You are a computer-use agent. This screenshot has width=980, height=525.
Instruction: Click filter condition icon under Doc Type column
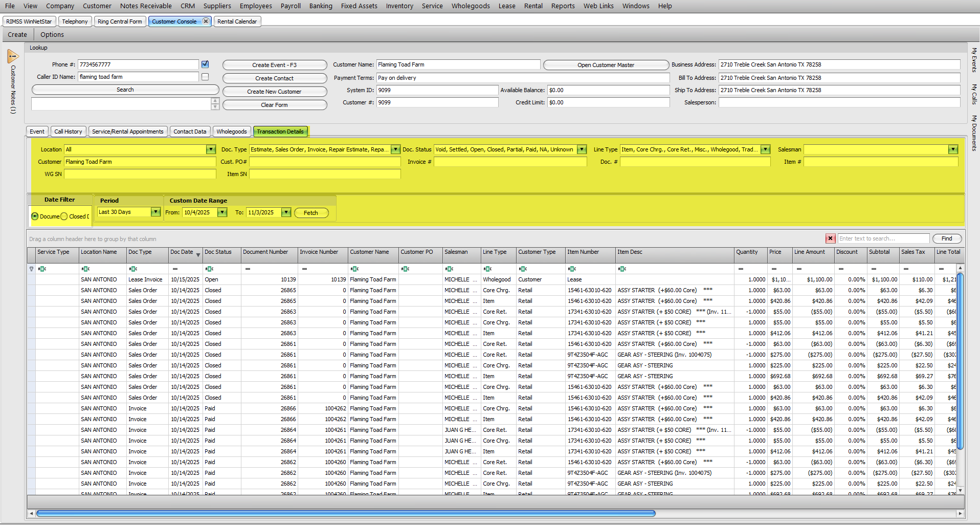tap(133, 269)
